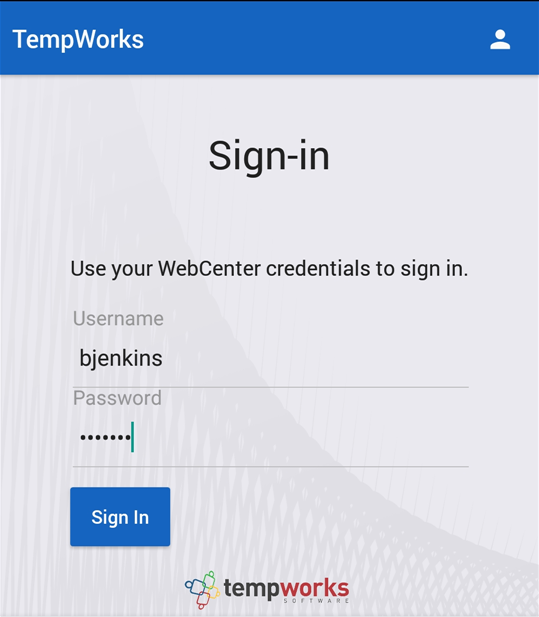Submit credentials with the Sign In button
Screen dimensions: 539x617
coord(120,517)
